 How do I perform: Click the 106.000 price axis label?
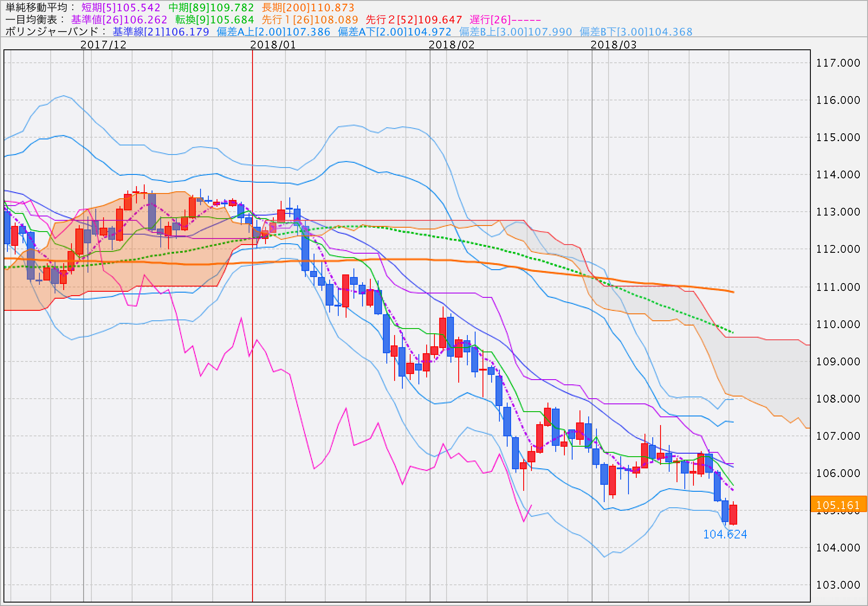(x=838, y=473)
